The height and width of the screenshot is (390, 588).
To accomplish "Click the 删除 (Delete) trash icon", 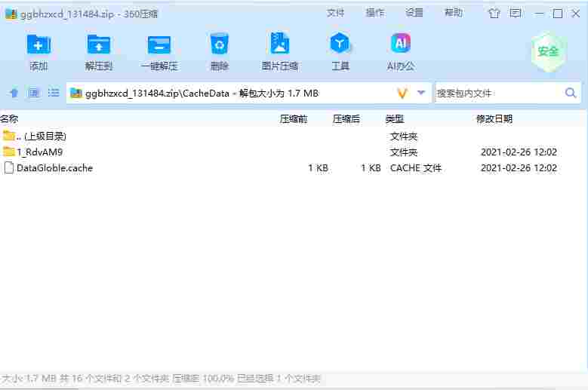I will [x=220, y=45].
